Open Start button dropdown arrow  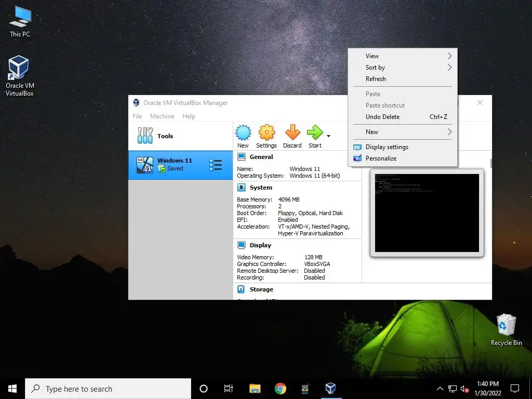tap(328, 136)
